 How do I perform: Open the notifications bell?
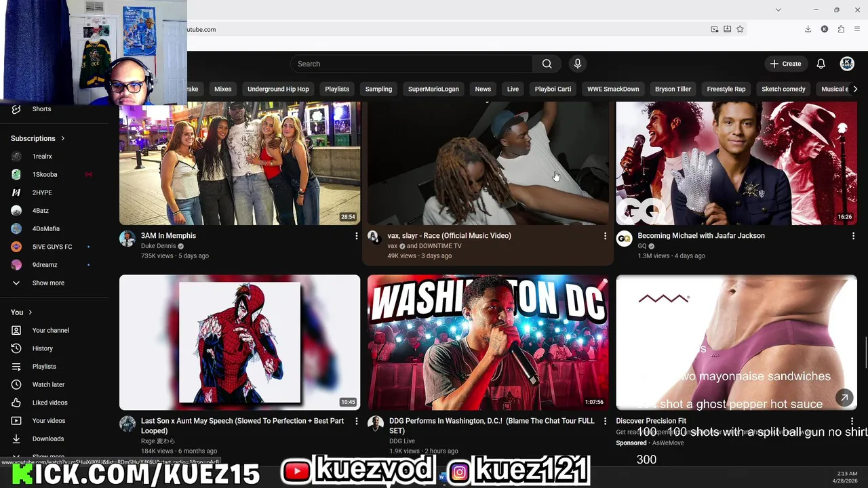tap(821, 64)
